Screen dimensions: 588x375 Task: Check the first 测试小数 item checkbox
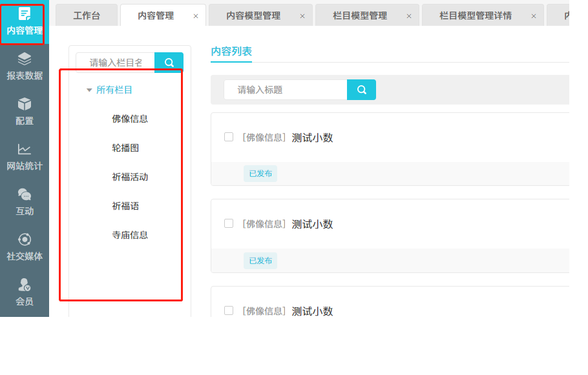point(229,137)
